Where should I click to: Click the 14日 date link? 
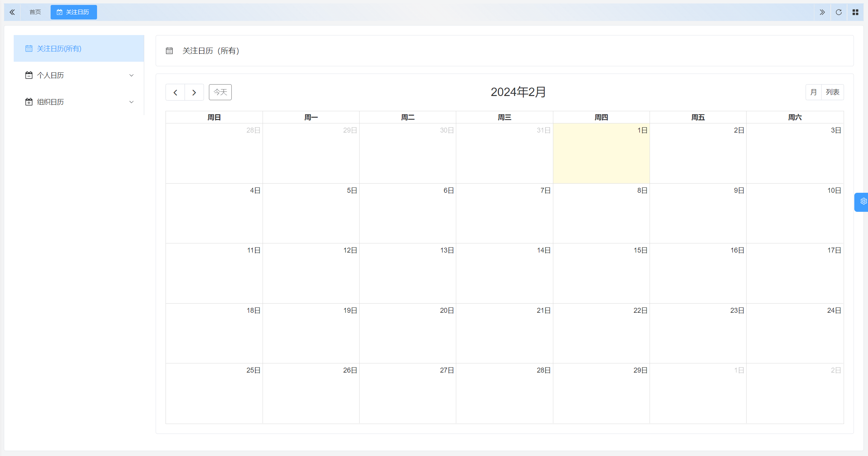point(543,250)
